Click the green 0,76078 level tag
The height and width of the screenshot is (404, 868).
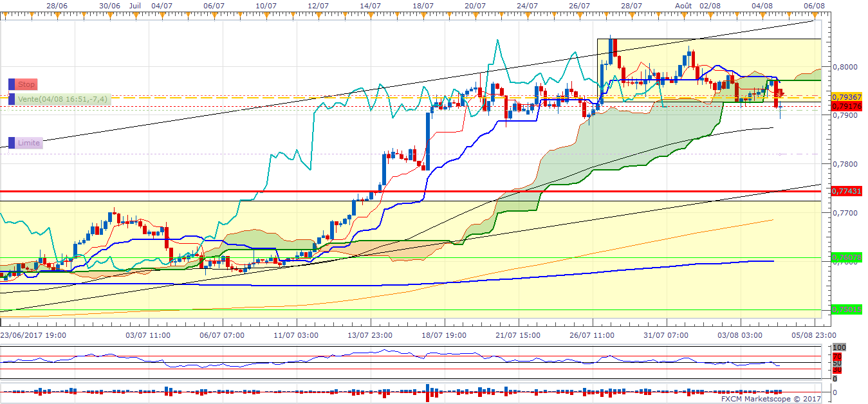tap(845, 258)
